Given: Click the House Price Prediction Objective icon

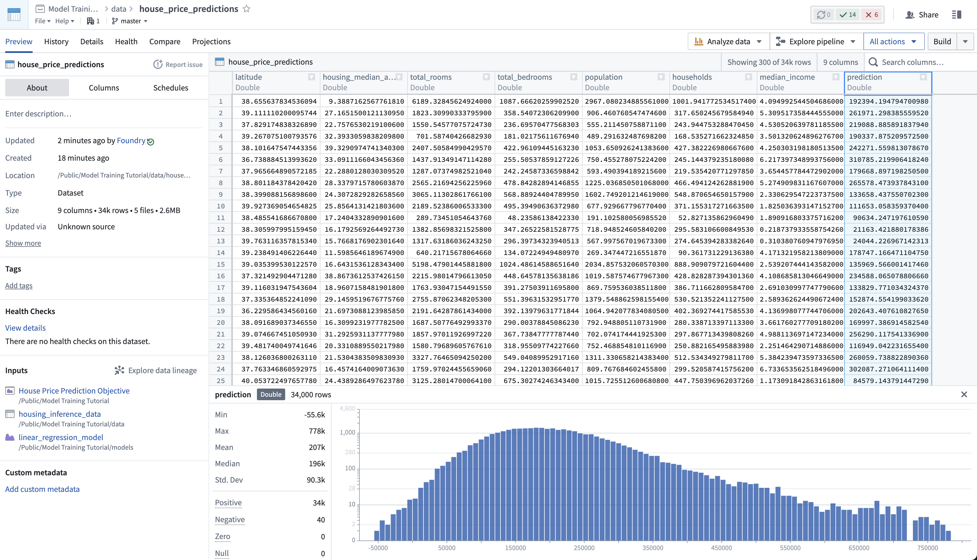Looking at the screenshot, I should coord(10,390).
